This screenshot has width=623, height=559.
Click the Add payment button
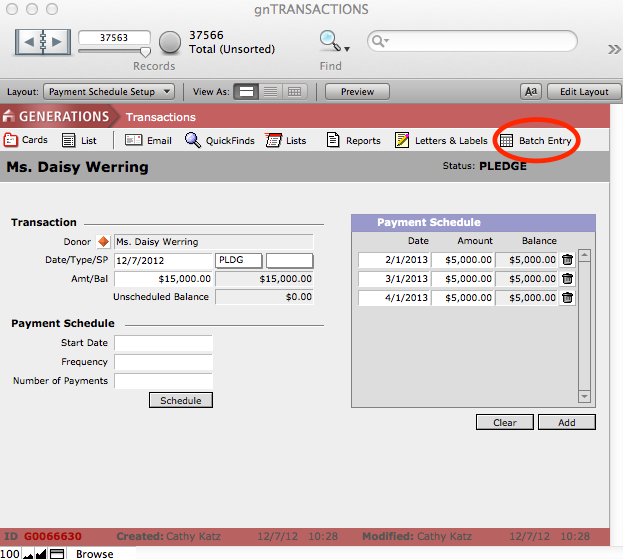(x=566, y=422)
